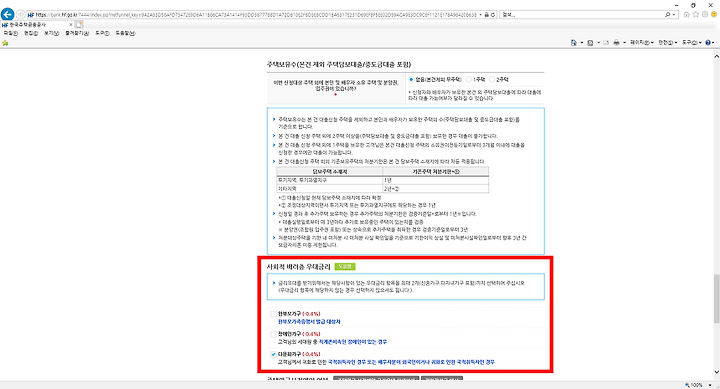The width and height of the screenshot is (720, 389).
Task: Open the 안전(S) command bar dropdown
Action: pyautogui.click(x=668, y=42)
